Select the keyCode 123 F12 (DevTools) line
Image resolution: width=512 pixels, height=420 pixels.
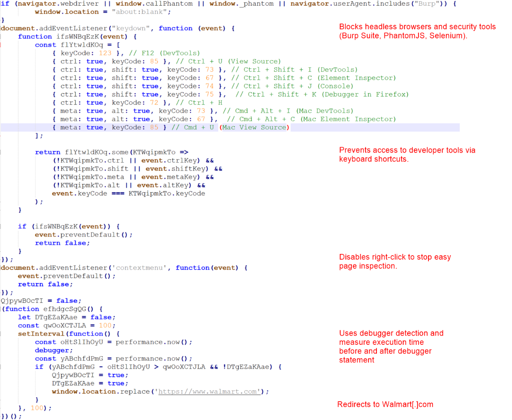126,53
